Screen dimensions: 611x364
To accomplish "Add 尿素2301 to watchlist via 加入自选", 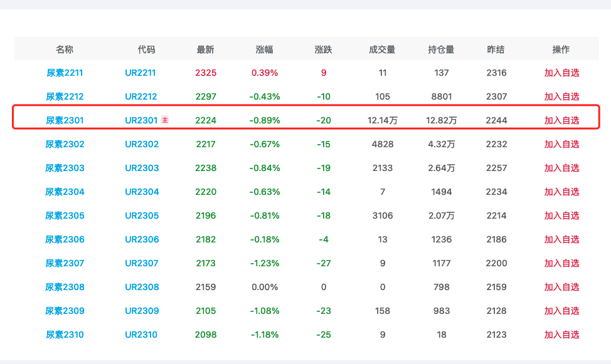I will coord(561,120).
